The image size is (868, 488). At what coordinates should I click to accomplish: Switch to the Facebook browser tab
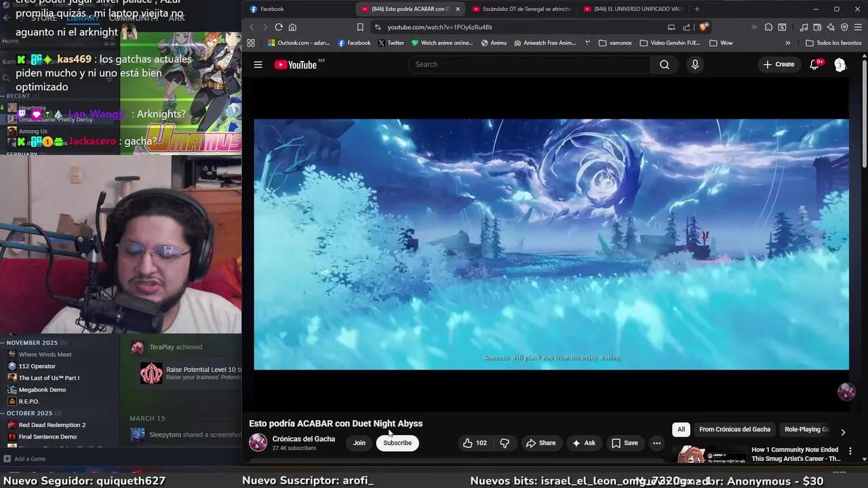298,9
